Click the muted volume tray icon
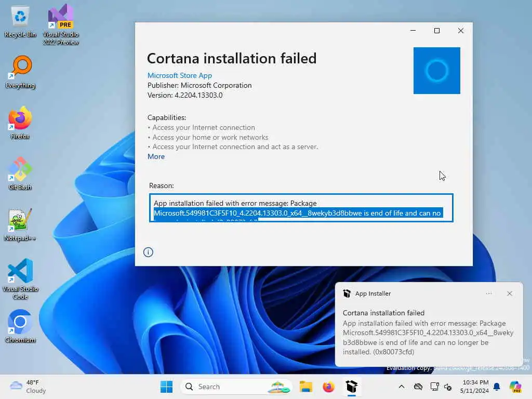The height and width of the screenshot is (399, 532). tap(448, 387)
